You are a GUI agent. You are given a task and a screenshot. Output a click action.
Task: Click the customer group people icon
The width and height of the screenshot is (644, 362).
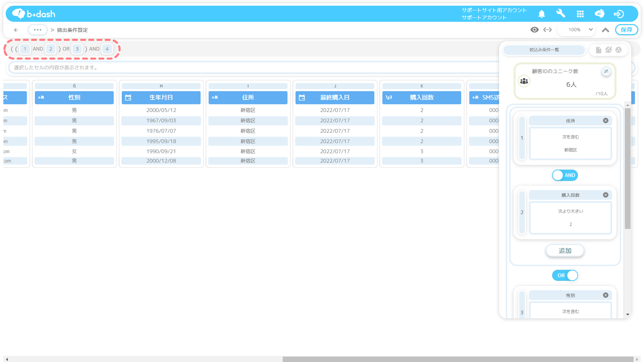524,81
